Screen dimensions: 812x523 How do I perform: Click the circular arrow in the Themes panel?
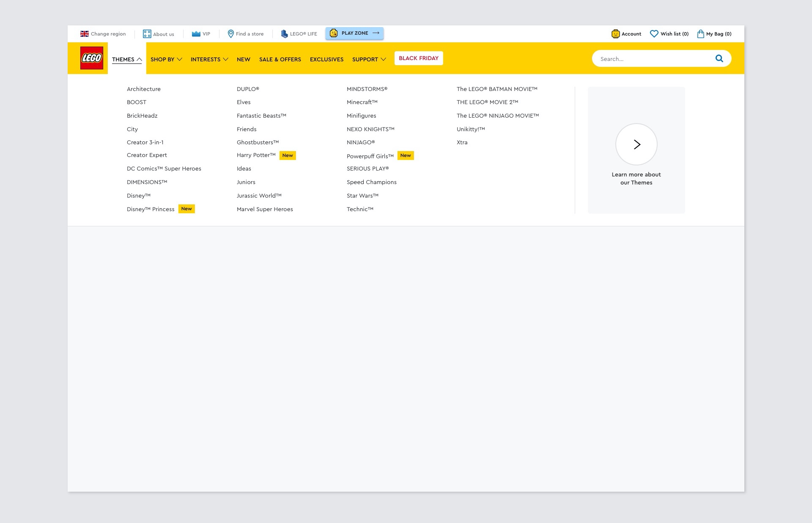636,144
